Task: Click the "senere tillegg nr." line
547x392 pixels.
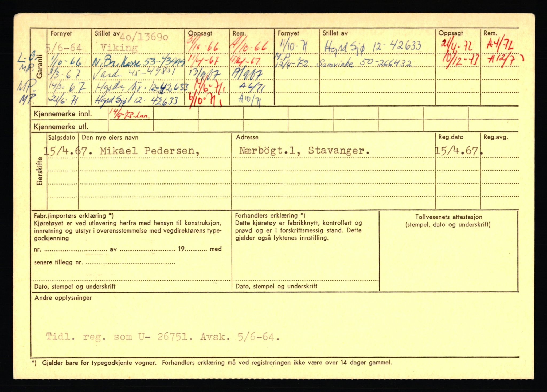Action: click(104, 262)
